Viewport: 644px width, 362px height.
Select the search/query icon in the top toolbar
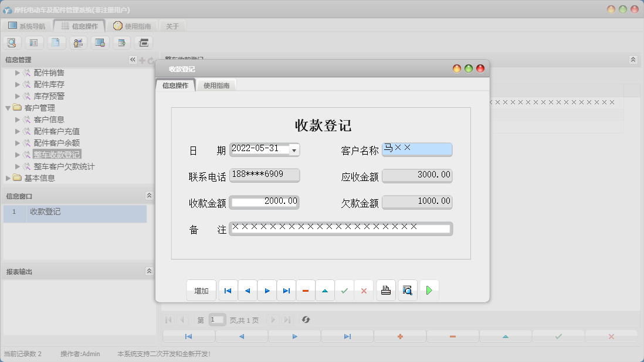12,42
